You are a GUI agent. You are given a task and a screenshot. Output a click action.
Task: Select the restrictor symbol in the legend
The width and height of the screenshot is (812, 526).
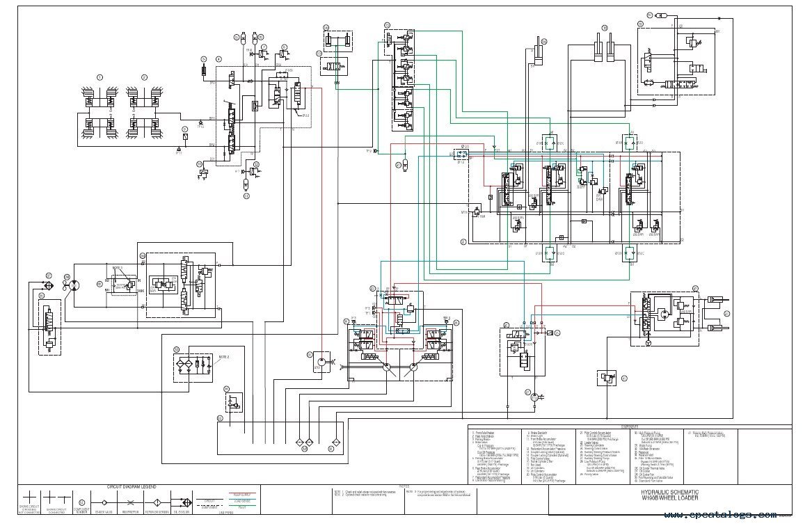(131, 503)
